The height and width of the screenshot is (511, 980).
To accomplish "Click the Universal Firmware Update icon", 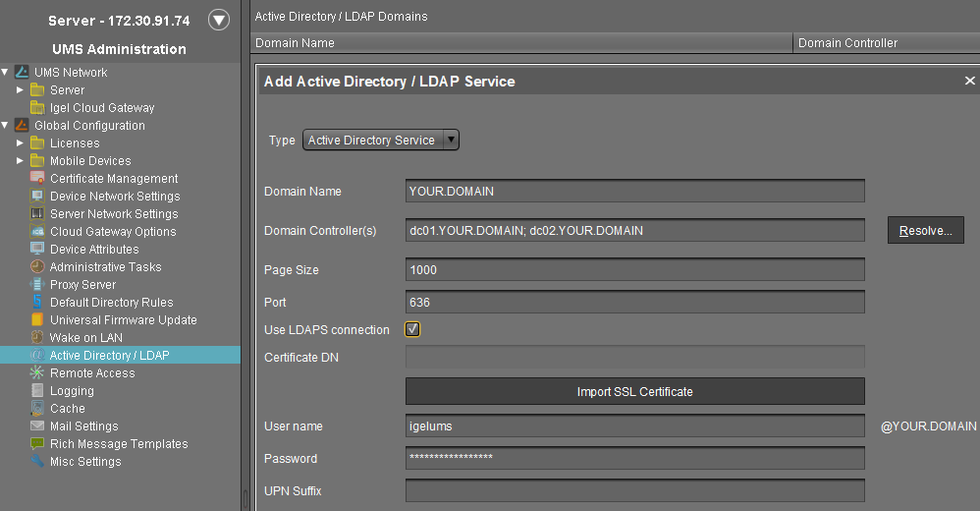I will coord(37,320).
